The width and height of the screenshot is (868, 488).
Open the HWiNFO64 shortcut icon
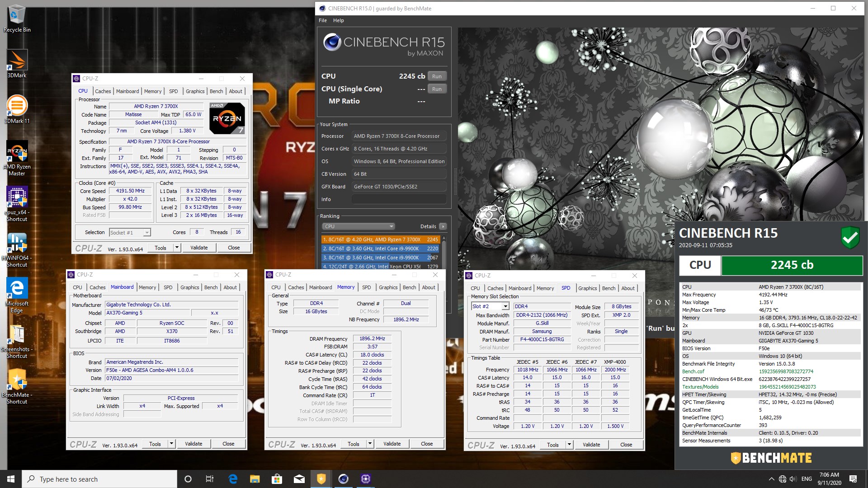pos(17,249)
